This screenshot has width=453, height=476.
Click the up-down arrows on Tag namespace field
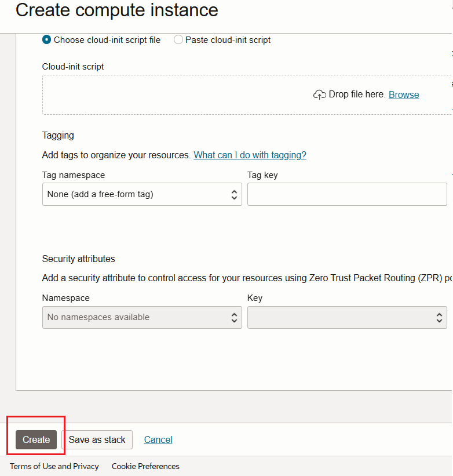(234, 195)
